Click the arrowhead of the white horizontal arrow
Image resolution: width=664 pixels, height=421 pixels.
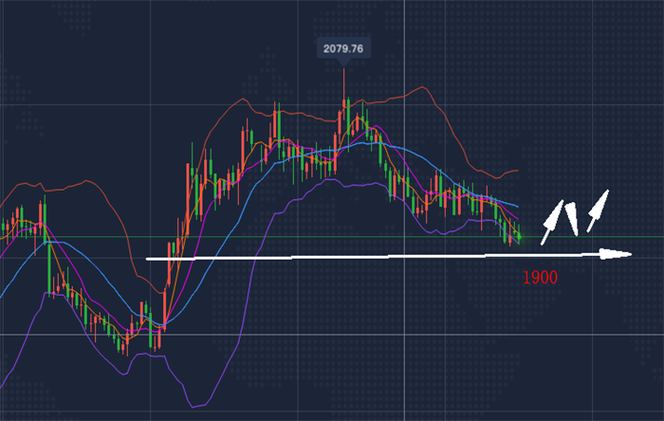(x=622, y=254)
